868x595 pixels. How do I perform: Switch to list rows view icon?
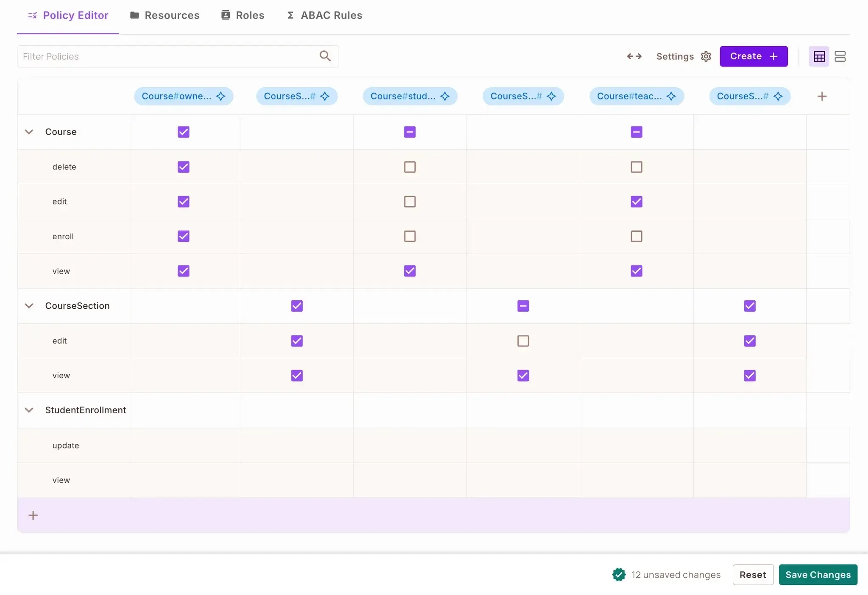tap(840, 56)
